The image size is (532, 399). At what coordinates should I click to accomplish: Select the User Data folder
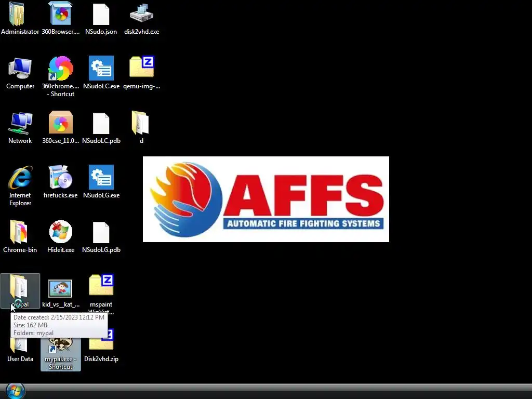tap(18, 345)
